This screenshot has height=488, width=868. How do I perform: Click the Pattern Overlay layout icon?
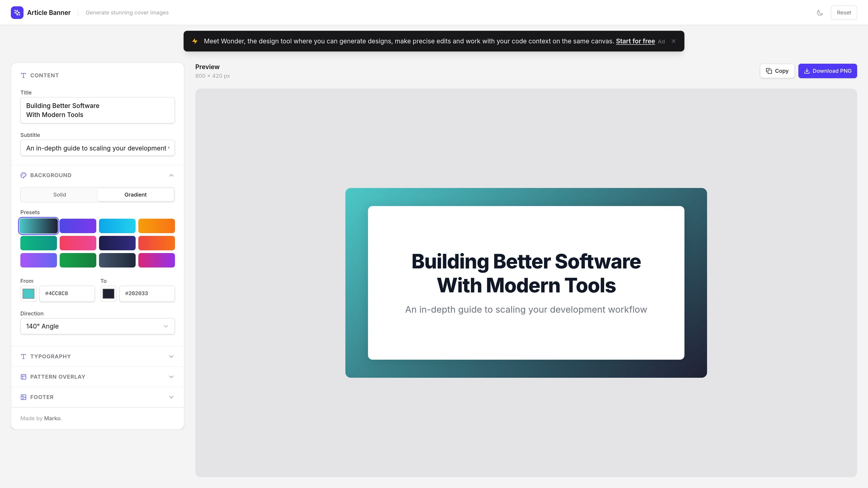[x=24, y=377]
